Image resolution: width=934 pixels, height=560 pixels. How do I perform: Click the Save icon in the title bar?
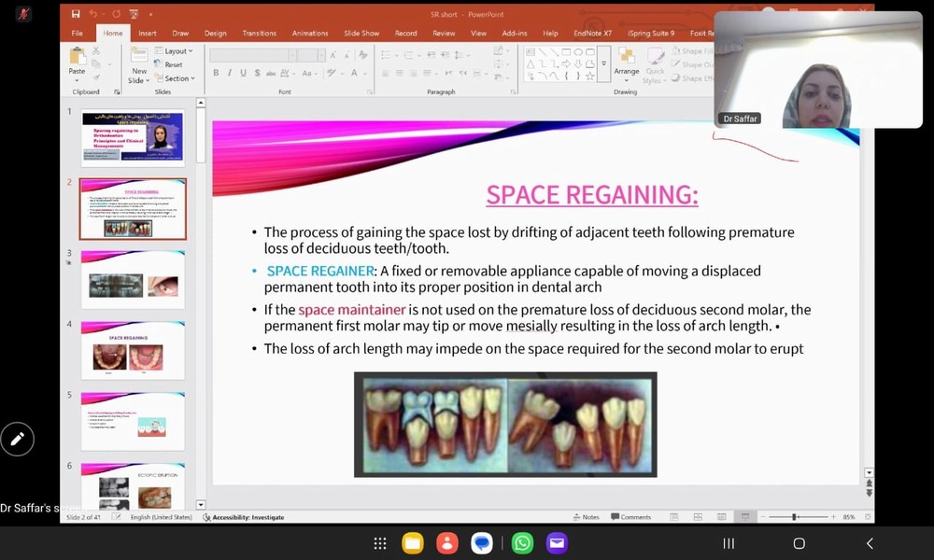click(x=76, y=14)
